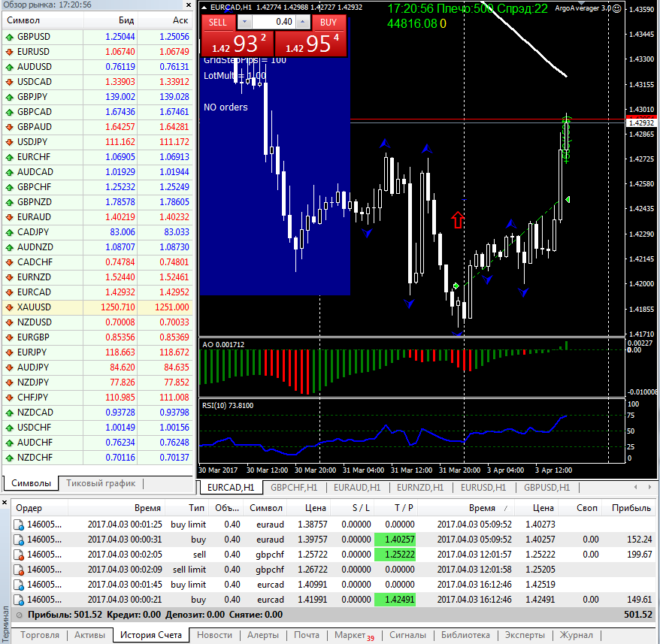Decrease the lot volume with down arrow
This screenshot has width=660, height=644.
[244, 22]
